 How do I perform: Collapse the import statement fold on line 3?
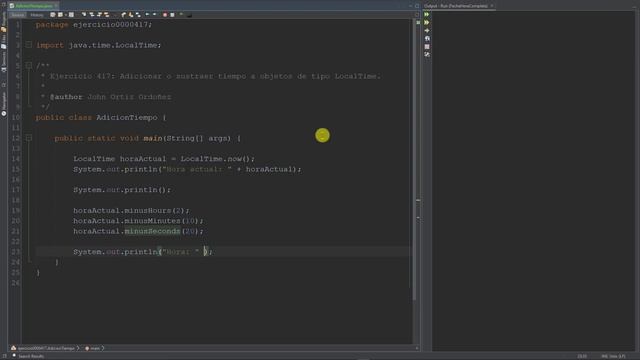pyautogui.click(x=29, y=44)
